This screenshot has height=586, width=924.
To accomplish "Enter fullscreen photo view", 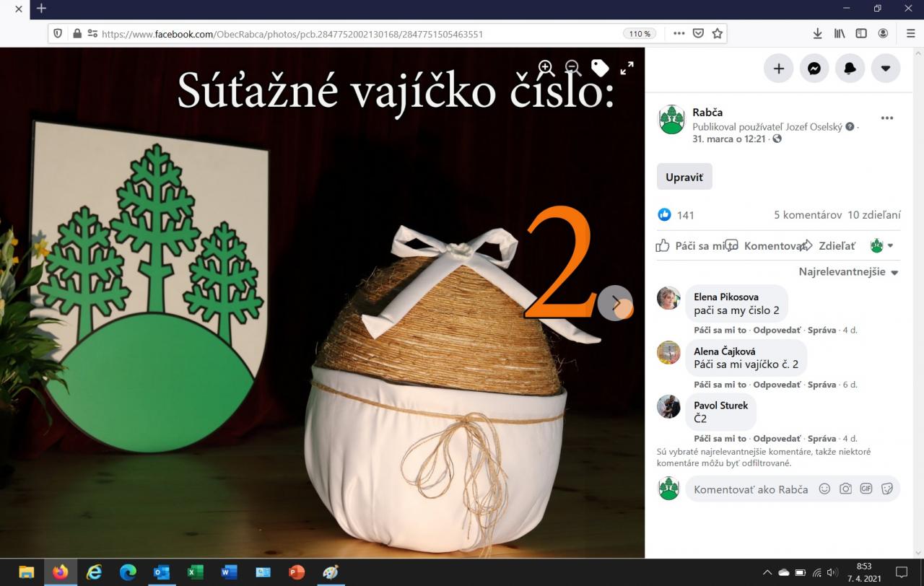I will coord(627,68).
